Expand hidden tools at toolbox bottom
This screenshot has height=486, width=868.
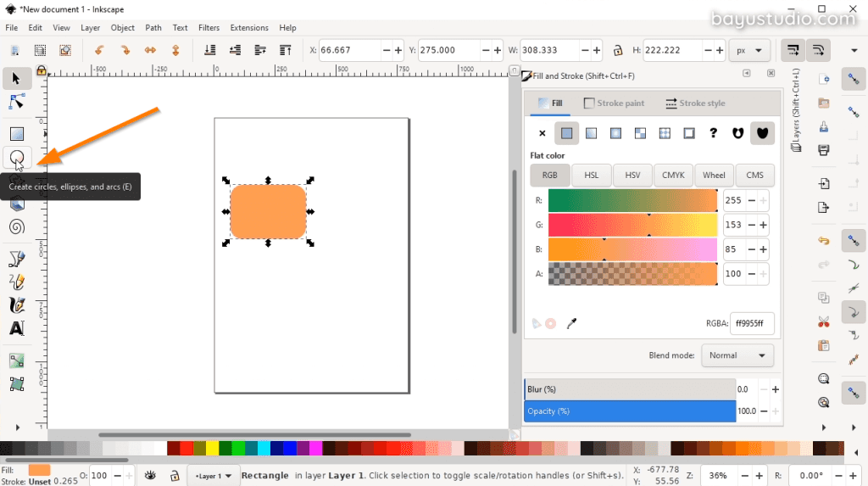pyautogui.click(x=17, y=427)
